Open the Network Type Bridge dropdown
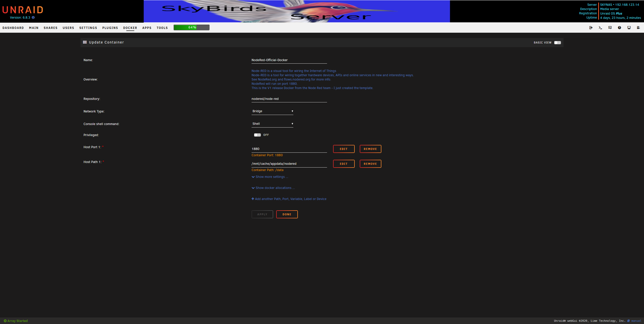Screen dimensions: 644x324 tap(272, 111)
